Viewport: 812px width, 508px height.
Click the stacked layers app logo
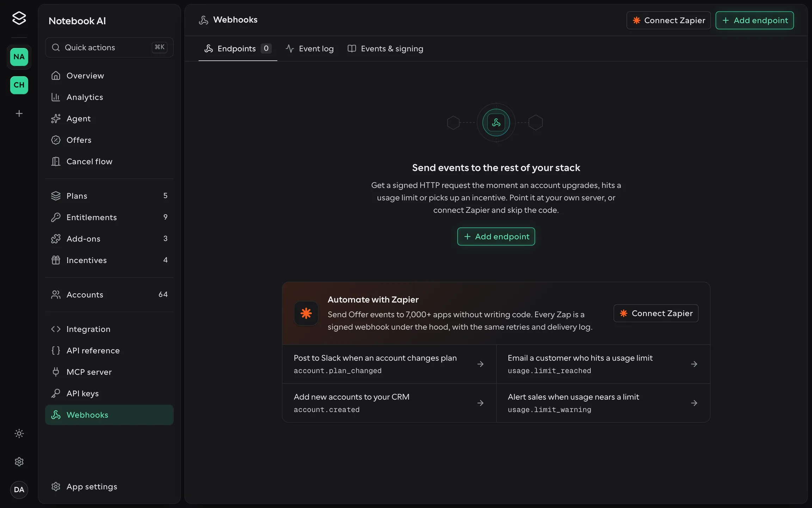point(19,18)
